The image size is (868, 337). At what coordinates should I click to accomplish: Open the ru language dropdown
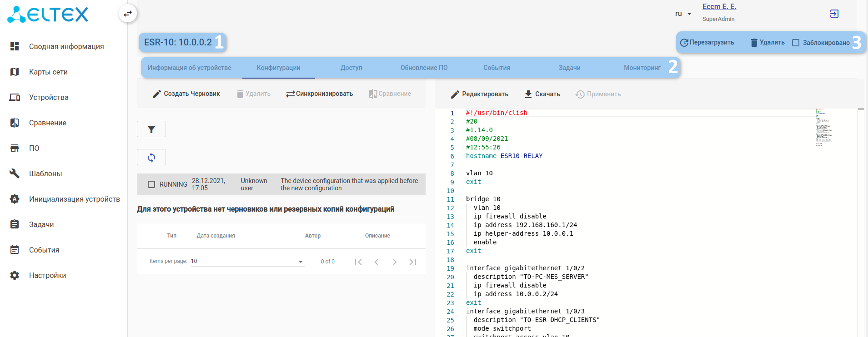683,14
